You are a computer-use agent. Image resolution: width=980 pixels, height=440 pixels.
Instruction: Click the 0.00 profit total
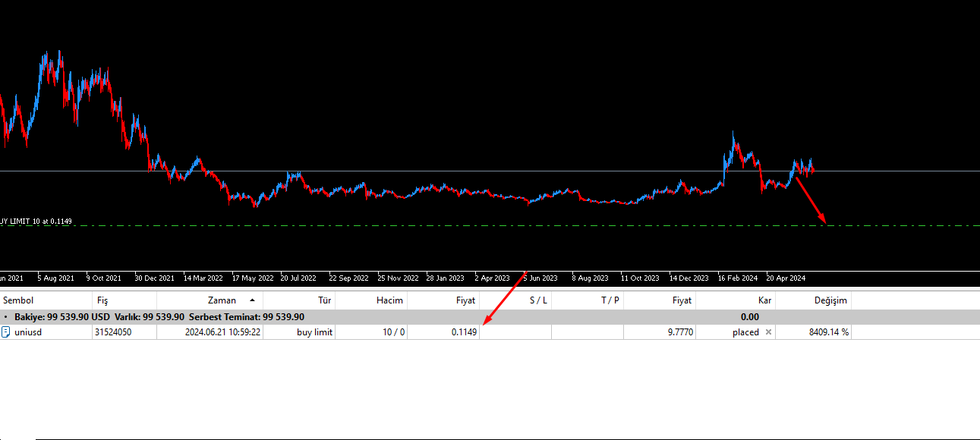coord(749,317)
